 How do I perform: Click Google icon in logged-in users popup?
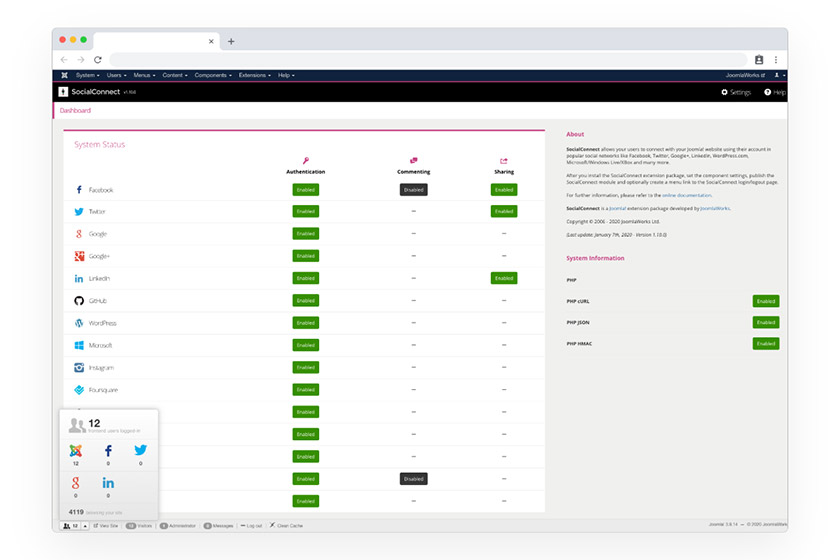[76, 483]
